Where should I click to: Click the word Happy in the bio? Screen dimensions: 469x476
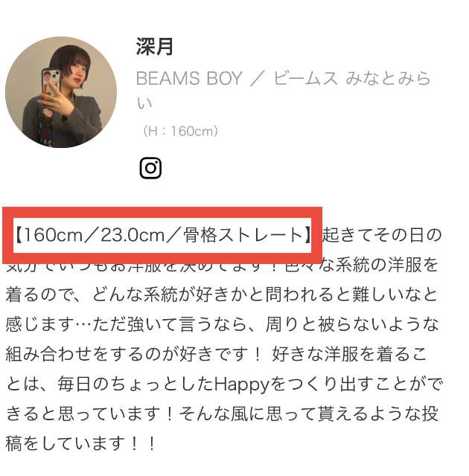242,385
